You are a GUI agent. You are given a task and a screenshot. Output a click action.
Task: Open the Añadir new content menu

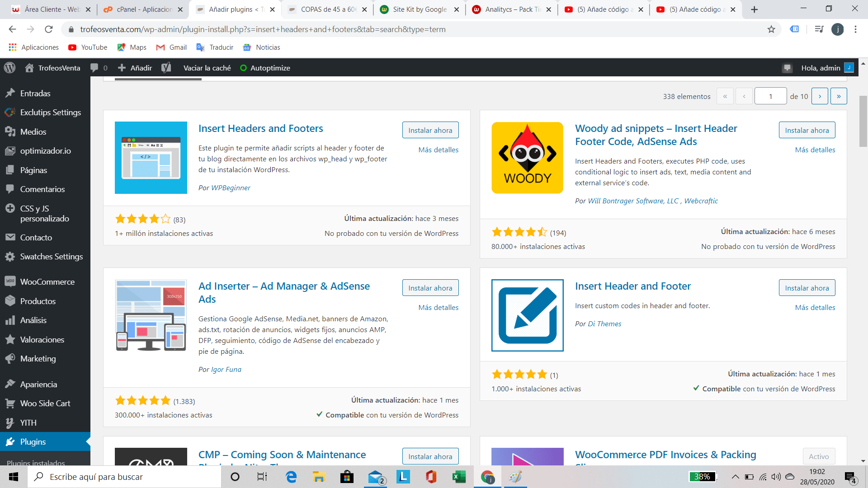point(135,68)
